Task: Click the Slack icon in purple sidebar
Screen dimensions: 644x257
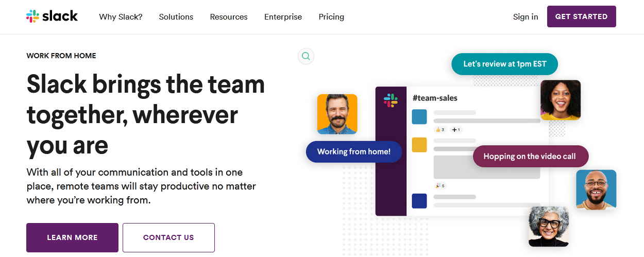Action: 391,100
